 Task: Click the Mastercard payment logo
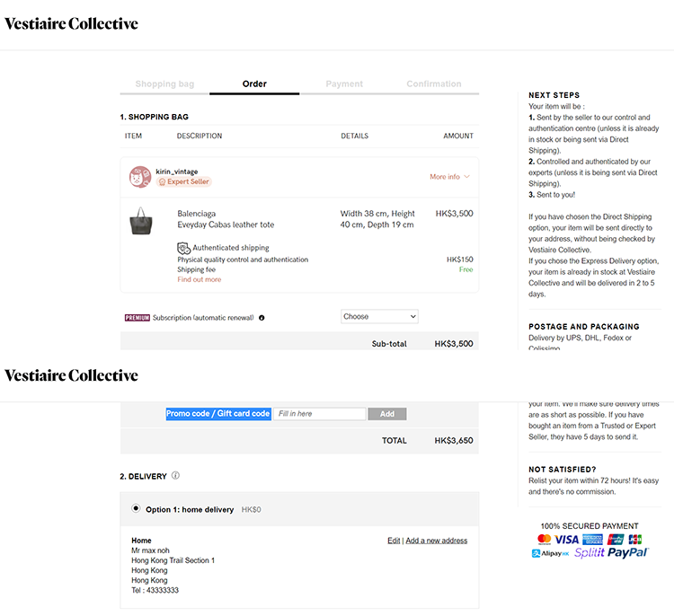(x=544, y=539)
